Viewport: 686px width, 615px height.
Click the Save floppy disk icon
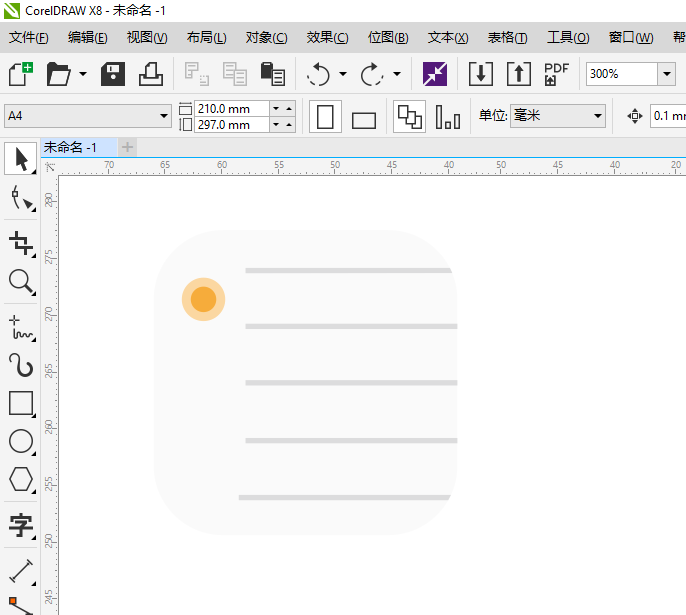(113, 74)
